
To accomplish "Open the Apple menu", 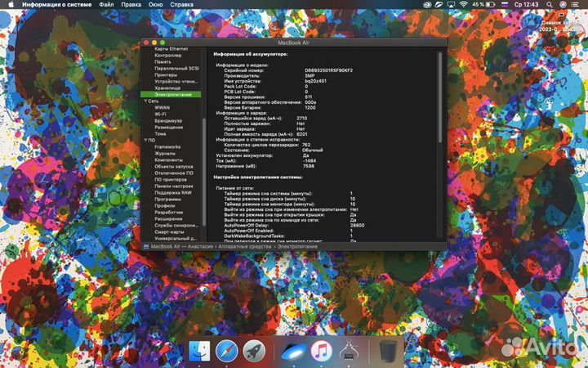I will pyautogui.click(x=11, y=5).
